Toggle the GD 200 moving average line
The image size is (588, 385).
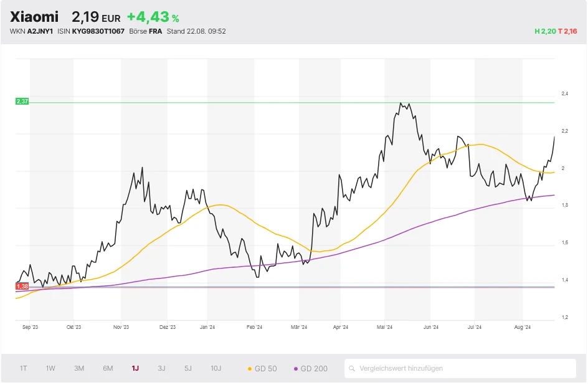click(x=310, y=368)
